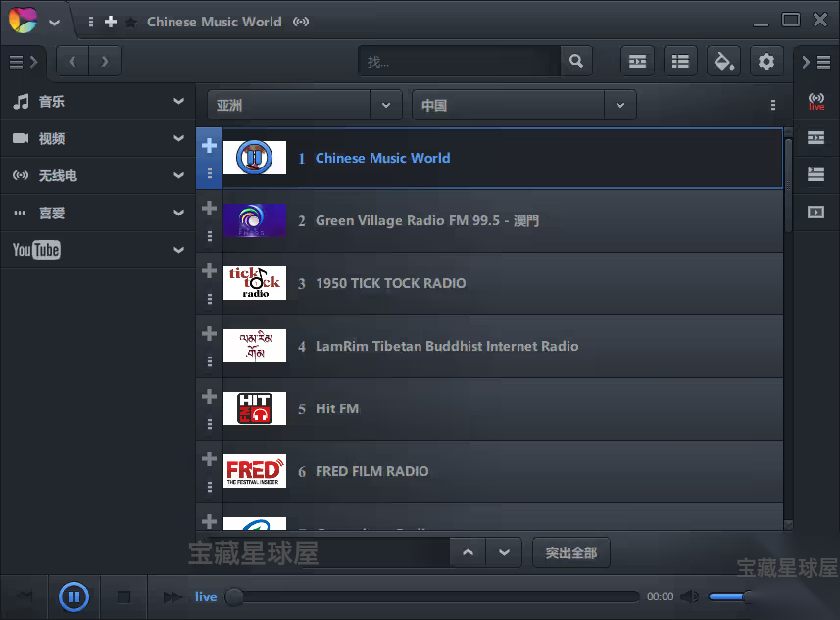Open the 中国 country dropdown

pyautogui.click(x=524, y=105)
